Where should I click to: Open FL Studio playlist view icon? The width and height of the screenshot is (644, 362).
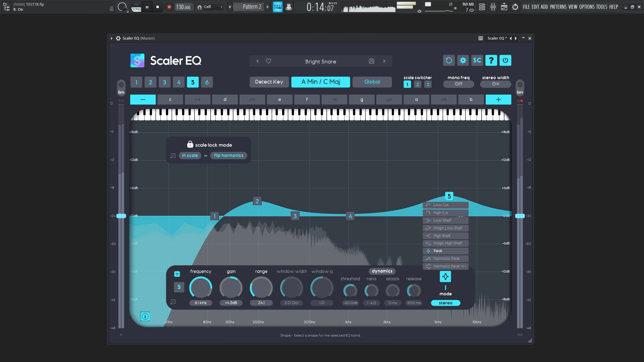[482, 7]
